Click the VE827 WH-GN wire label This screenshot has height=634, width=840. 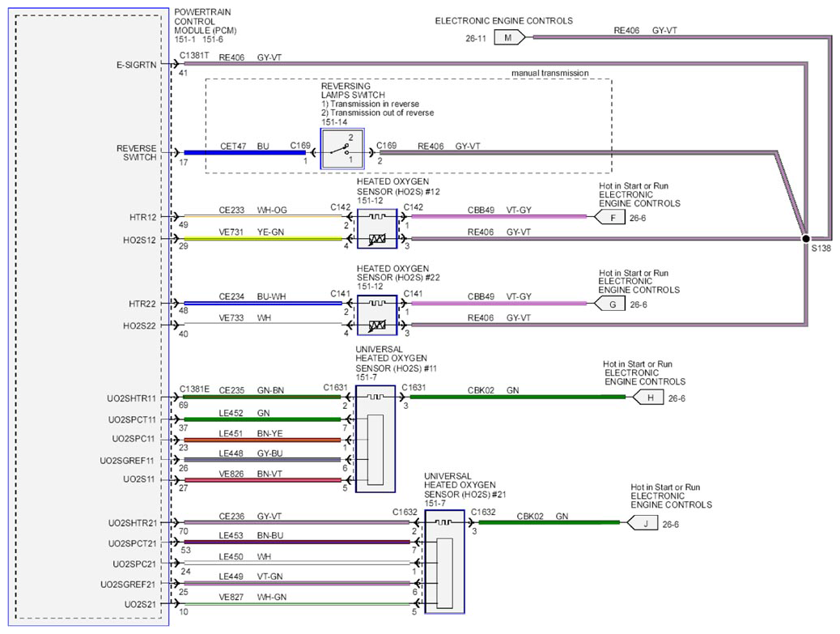[x=252, y=597]
